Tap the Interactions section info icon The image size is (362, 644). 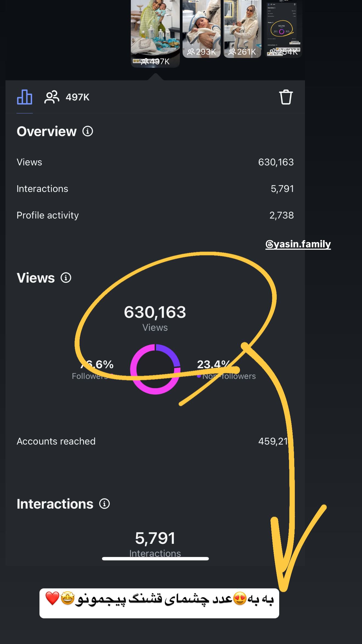104,504
